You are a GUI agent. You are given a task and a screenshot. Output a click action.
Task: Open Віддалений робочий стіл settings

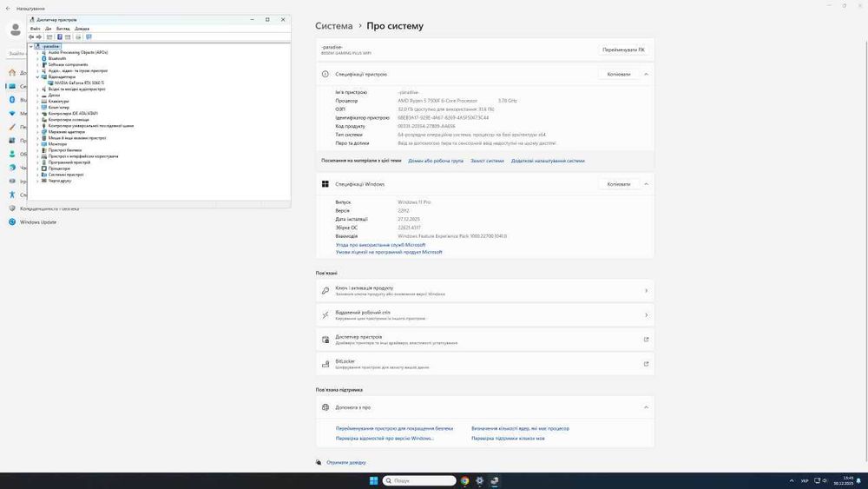pyautogui.click(x=485, y=315)
